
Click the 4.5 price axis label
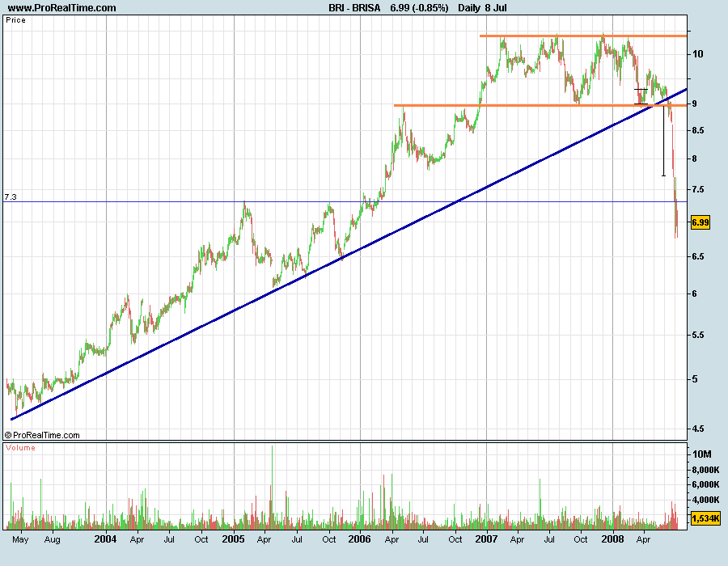(x=697, y=429)
